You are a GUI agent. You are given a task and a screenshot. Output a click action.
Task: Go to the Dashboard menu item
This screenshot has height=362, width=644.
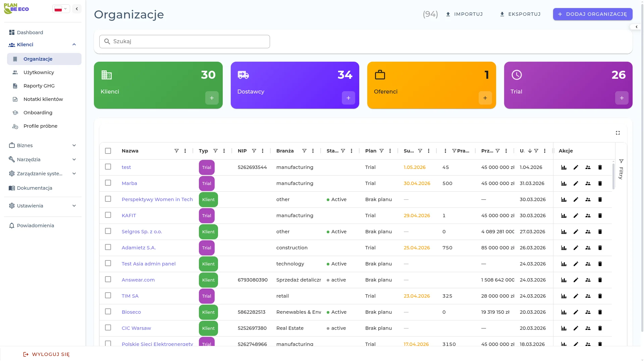click(30, 33)
